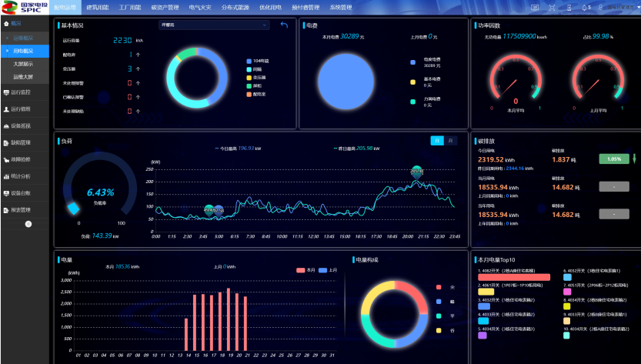The image size is (641, 364).
Task: Click the mobile device icon in header
Action: click(569, 7)
